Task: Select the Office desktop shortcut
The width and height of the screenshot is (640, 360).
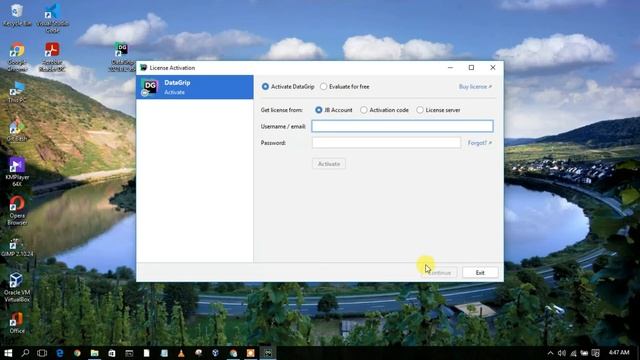Action: point(17,322)
